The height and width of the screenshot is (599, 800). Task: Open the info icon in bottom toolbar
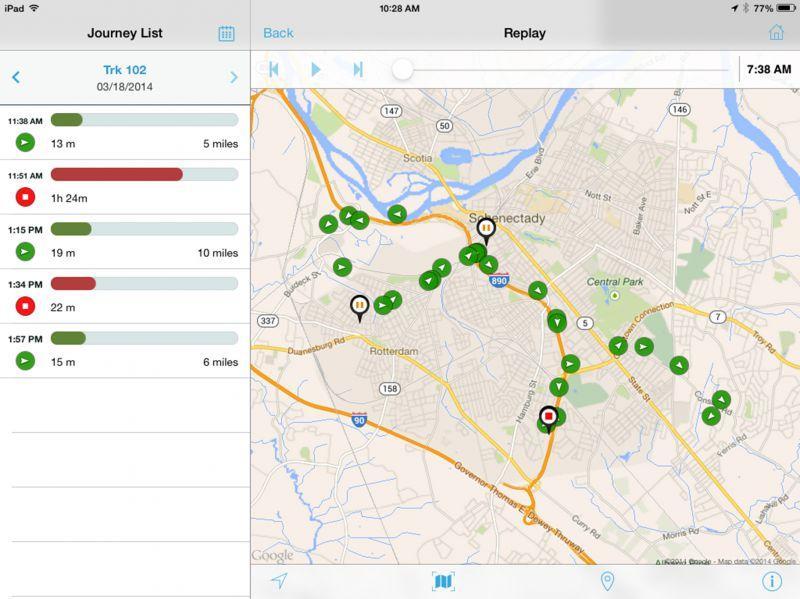771,581
